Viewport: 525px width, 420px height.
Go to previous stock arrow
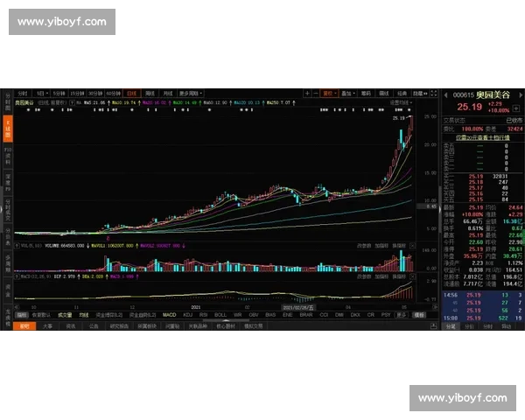[445, 95]
